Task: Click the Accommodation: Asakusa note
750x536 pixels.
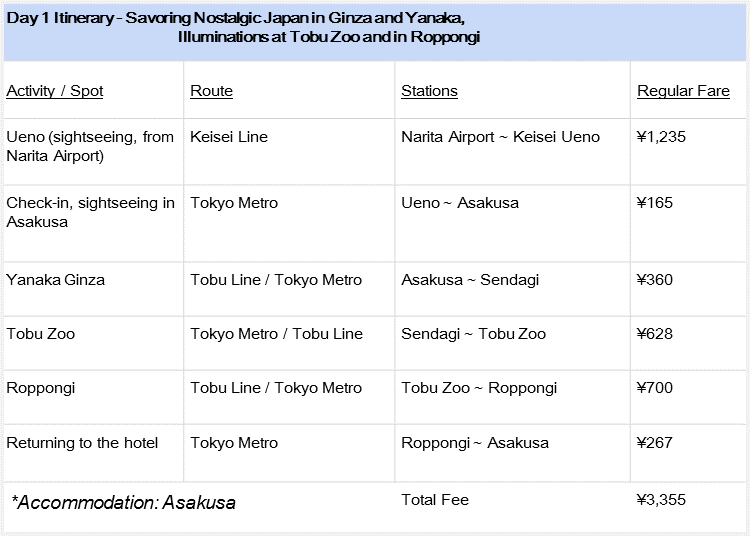Action: 123,503
